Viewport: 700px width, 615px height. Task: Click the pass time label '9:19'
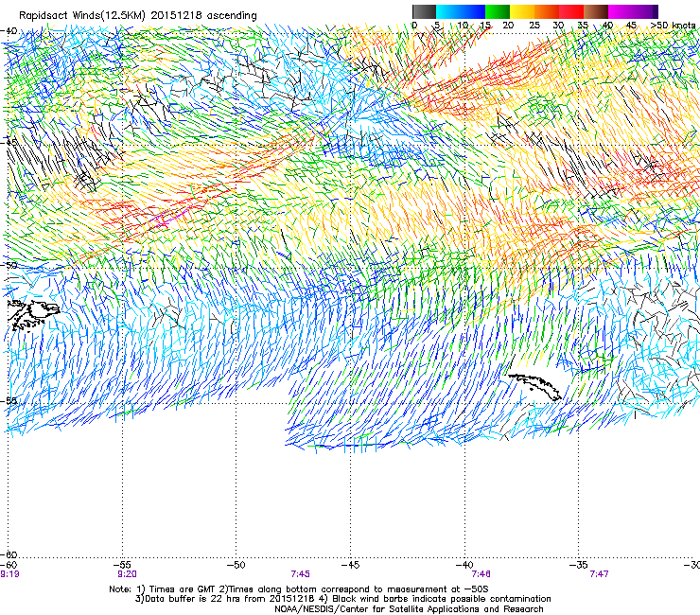(x=9, y=574)
